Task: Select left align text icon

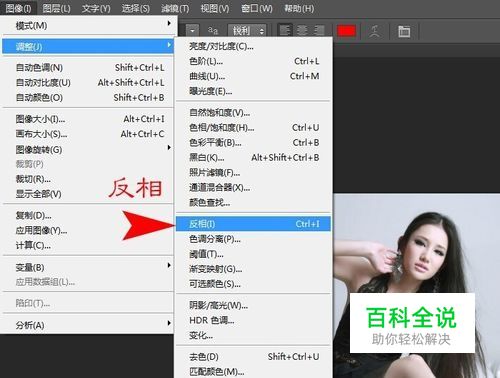Action: (x=285, y=31)
